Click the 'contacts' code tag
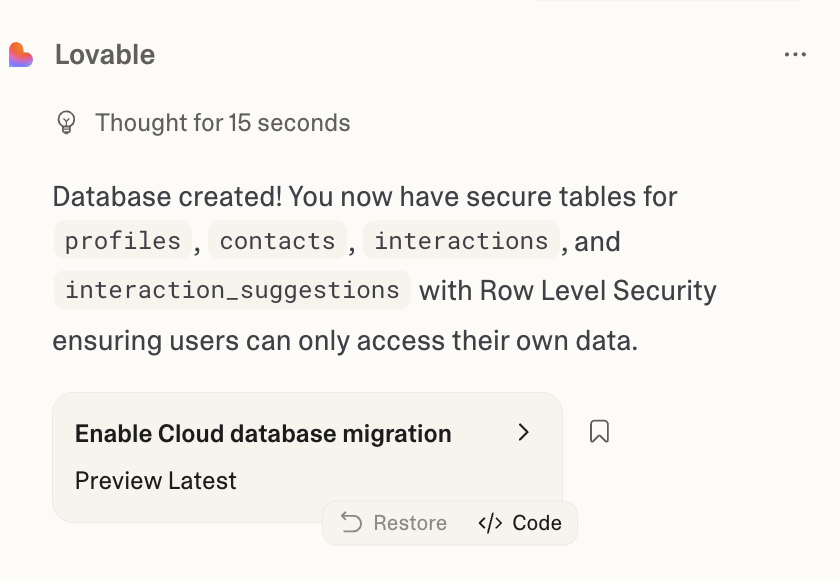 (x=277, y=241)
